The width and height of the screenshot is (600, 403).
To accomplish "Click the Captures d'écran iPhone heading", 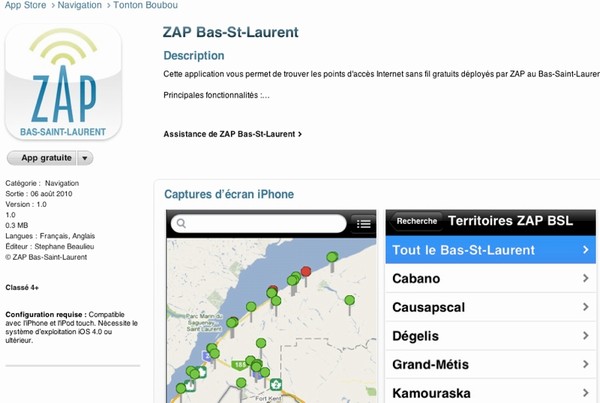I will coord(229,194).
